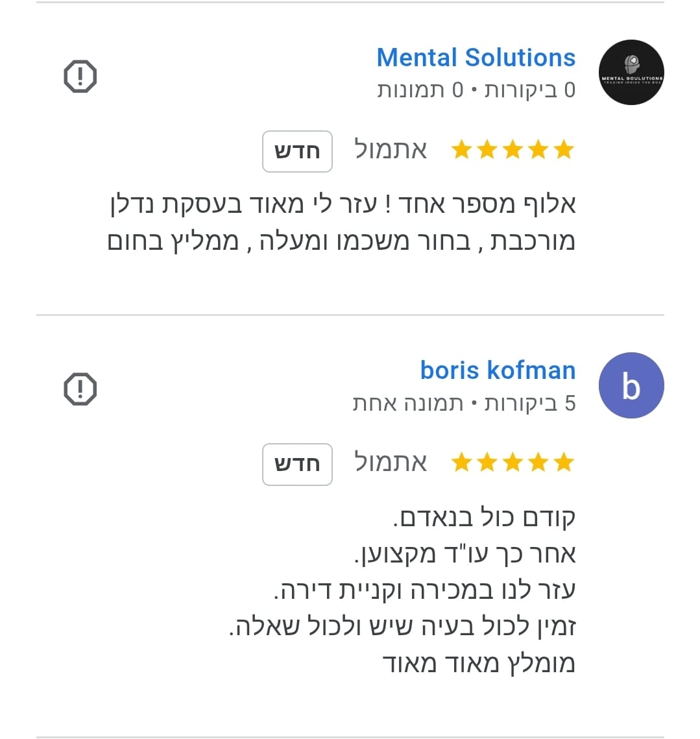Click the '0 ביקורות · 0 תמונות' reviewer stats
Image resolution: width=700 pixels, height=739 pixels.
(476, 90)
